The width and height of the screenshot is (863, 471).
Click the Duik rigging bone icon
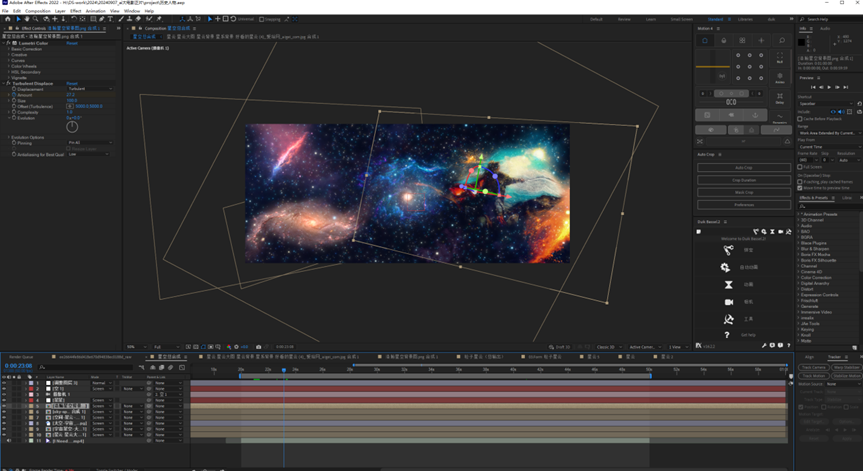pos(728,250)
